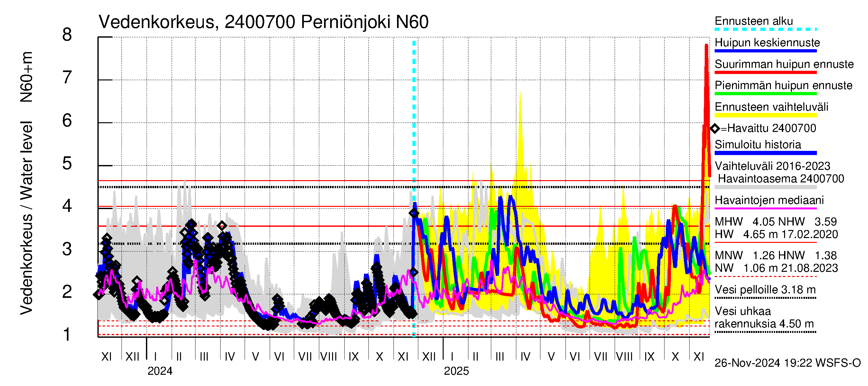
Task: Click the y-axis tick label '8'
Action: click(x=67, y=35)
